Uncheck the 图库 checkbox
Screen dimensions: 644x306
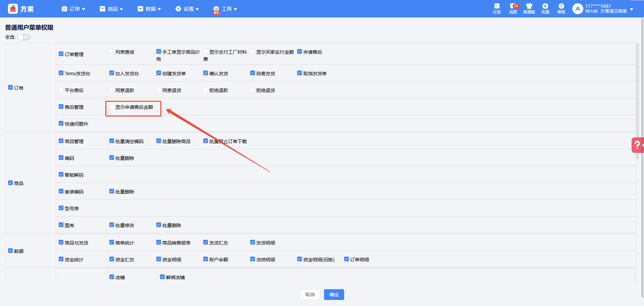point(61,225)
